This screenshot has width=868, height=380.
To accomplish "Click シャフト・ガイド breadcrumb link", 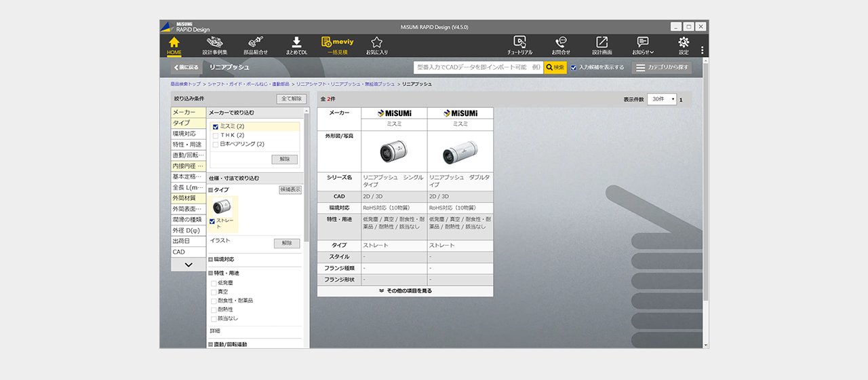I will click(x=248, y=84).
